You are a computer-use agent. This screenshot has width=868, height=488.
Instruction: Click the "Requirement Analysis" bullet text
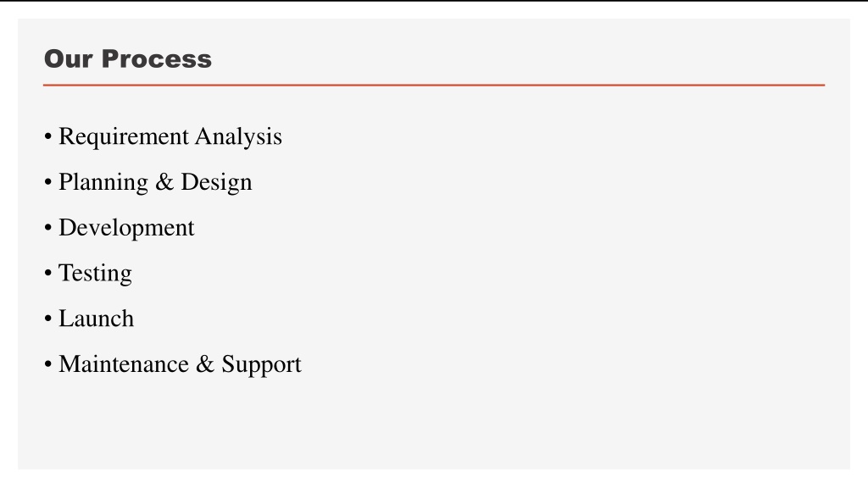coord(170,136)
